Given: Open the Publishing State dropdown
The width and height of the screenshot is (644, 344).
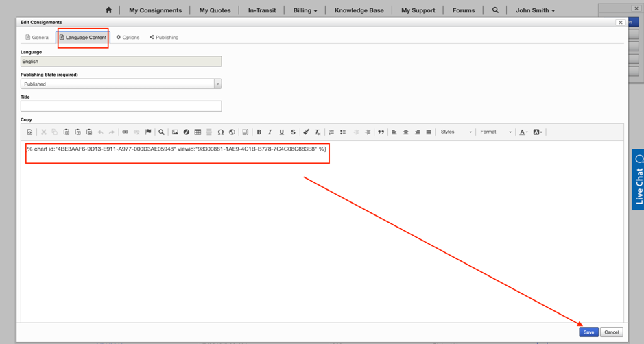Looking at the screenshot, I should (121, 84).
